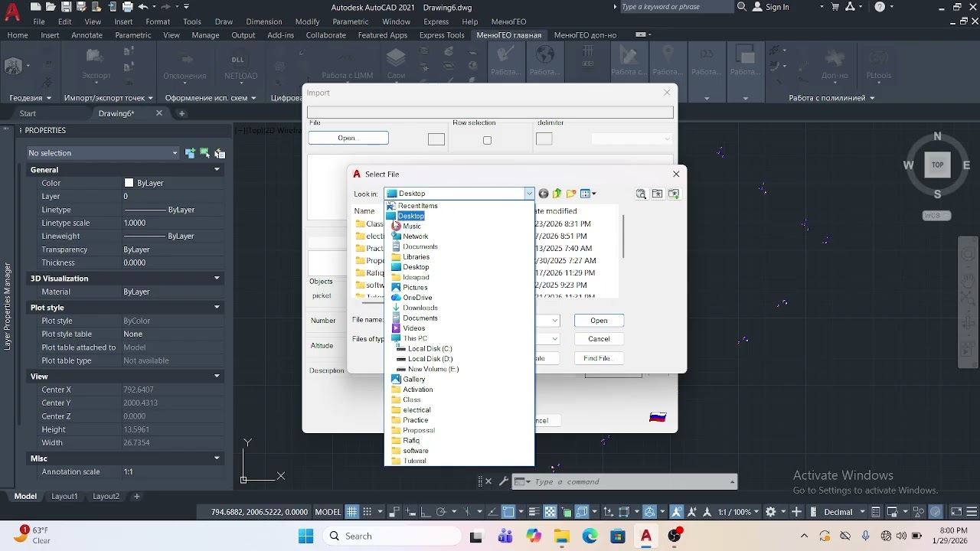Open File Explorer from the taskbar
This screenshot has height=551, width=980.
tap(562, 536)
